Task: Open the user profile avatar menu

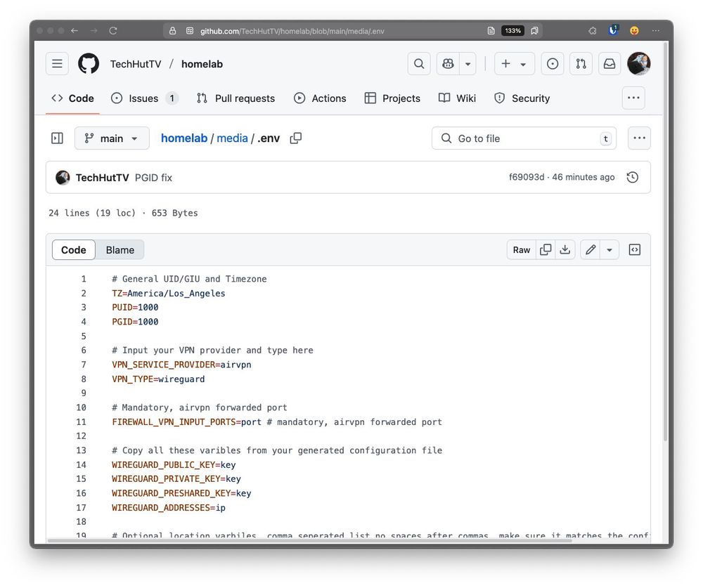Action: click(x=638, y=64)
